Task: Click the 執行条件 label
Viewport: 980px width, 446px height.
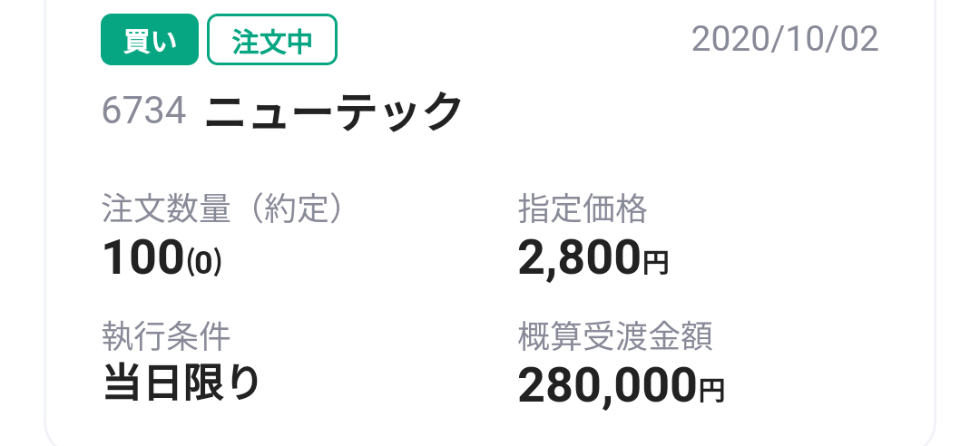Action: tap(166, 336)
